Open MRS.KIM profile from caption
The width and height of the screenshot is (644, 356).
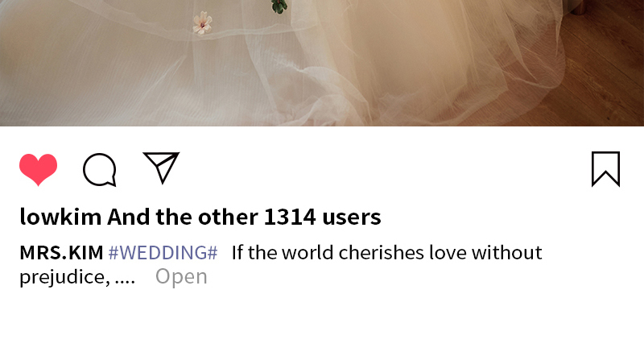(x=62, y=252)
